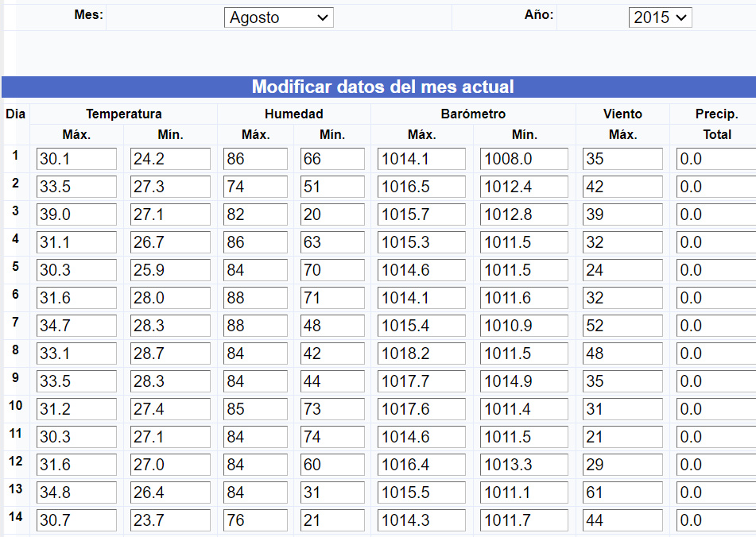756x537 pixels.
Task: Edit day 1 min temperature field 24.2
Action: [170, 159]
